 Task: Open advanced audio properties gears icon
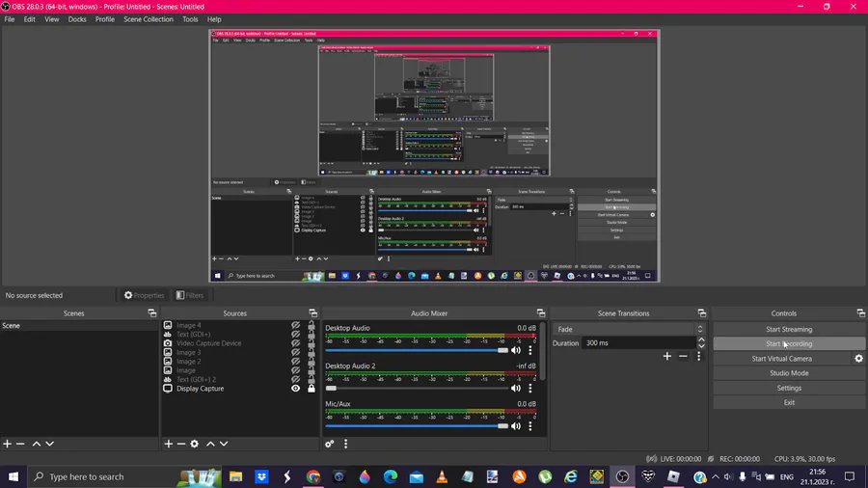click(x=330, y=444)
